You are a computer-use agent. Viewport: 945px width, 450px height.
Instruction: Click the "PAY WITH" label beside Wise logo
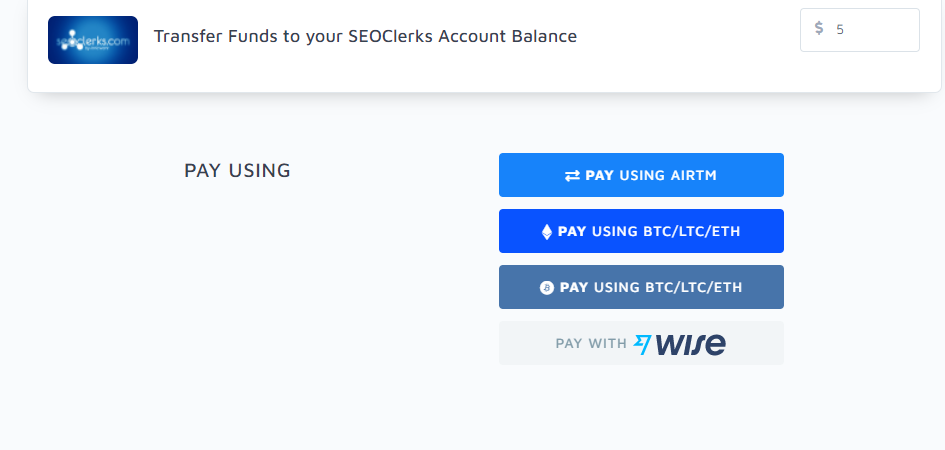coord(591,344)
